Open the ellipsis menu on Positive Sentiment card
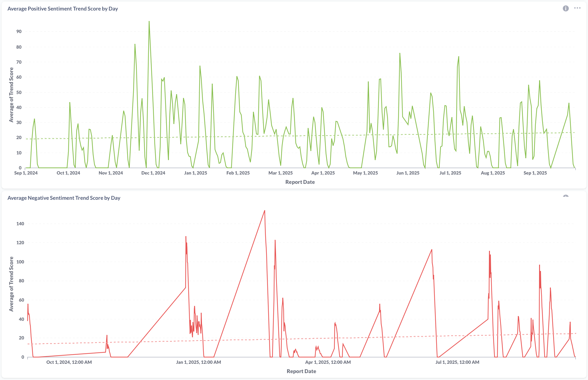The height and width of the screenshot is (380, 588). (x=577, y=8)
